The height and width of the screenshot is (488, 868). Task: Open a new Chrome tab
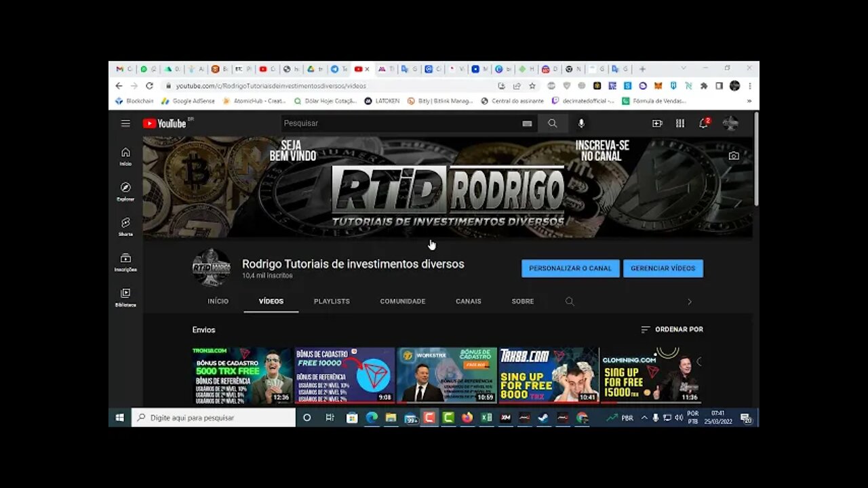pyautogui.click(x=642, y=69)
